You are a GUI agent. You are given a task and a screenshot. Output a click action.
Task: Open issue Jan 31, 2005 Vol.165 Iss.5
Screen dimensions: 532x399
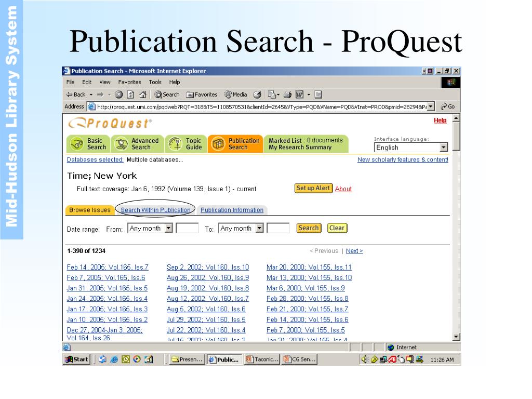(107, 288)
